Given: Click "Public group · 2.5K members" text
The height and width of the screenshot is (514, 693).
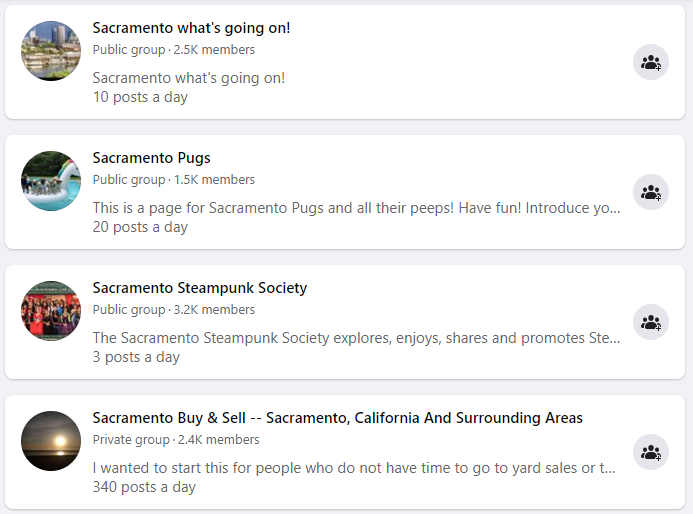Looking at the screenshot, I should point(173,50).
